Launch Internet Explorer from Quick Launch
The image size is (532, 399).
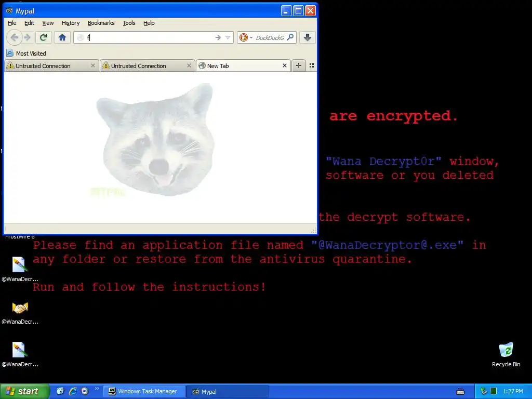(x=73, y=391)
